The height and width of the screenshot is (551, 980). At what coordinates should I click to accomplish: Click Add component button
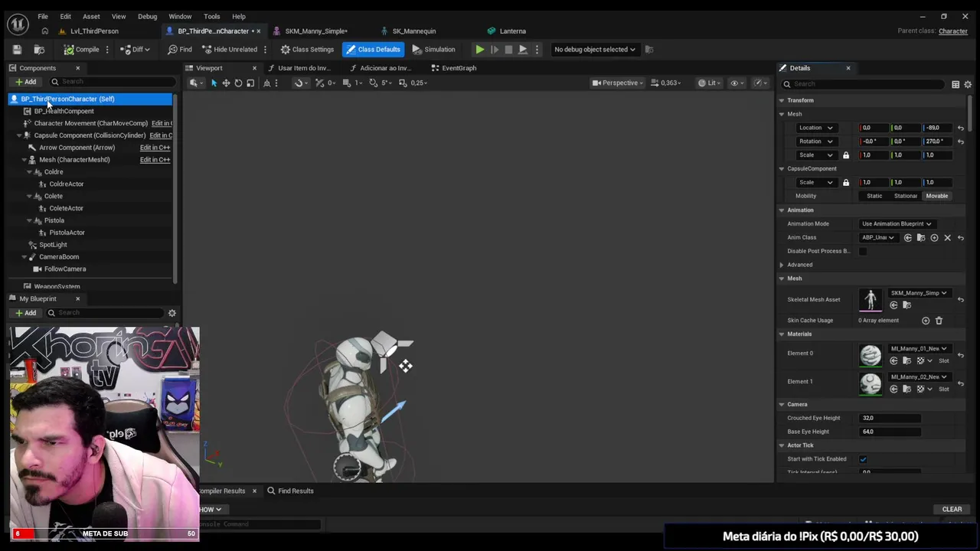[25, 82]
